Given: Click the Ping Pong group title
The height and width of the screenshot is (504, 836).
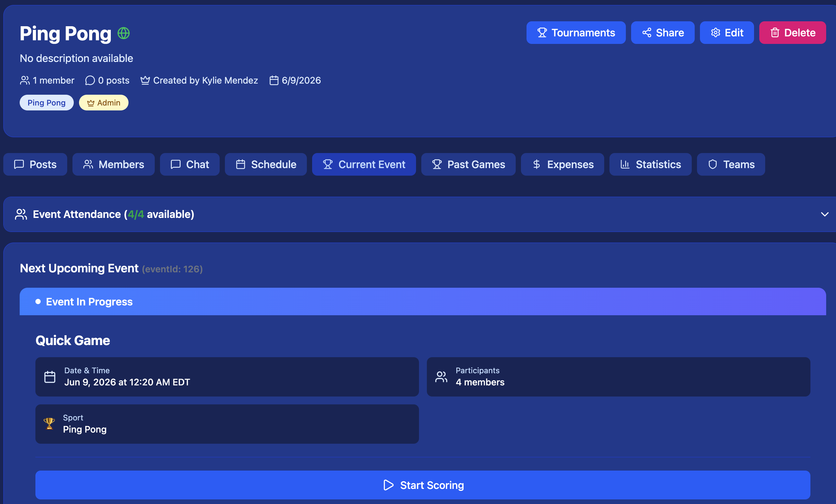Looking at the screenshot, I should [x=66, y=33].
